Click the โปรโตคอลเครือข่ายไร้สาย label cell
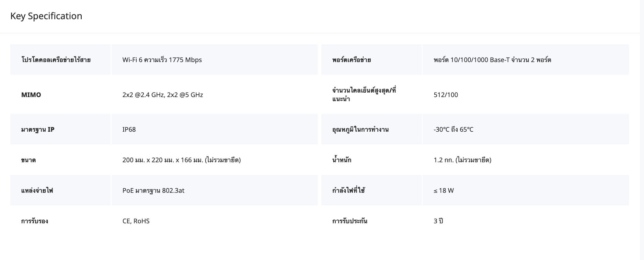The width and height of the screenshot is (644, 260). pyautogui.click(x=56, y=60)
